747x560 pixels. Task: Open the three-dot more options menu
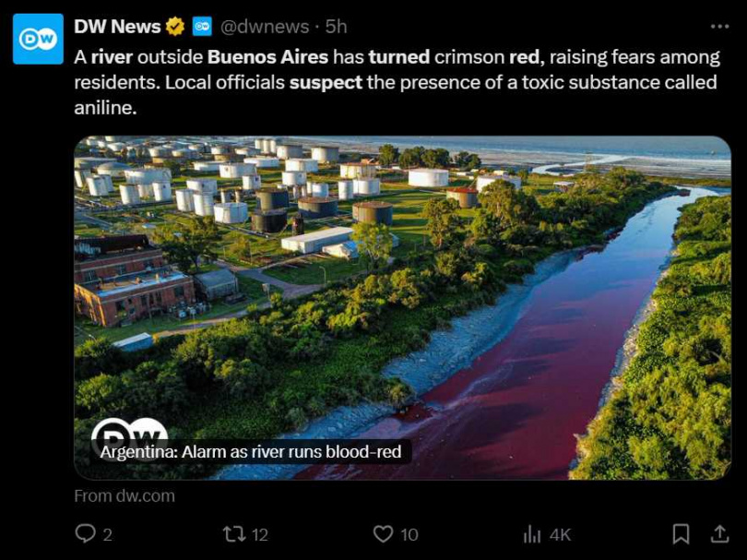[719, 27]
